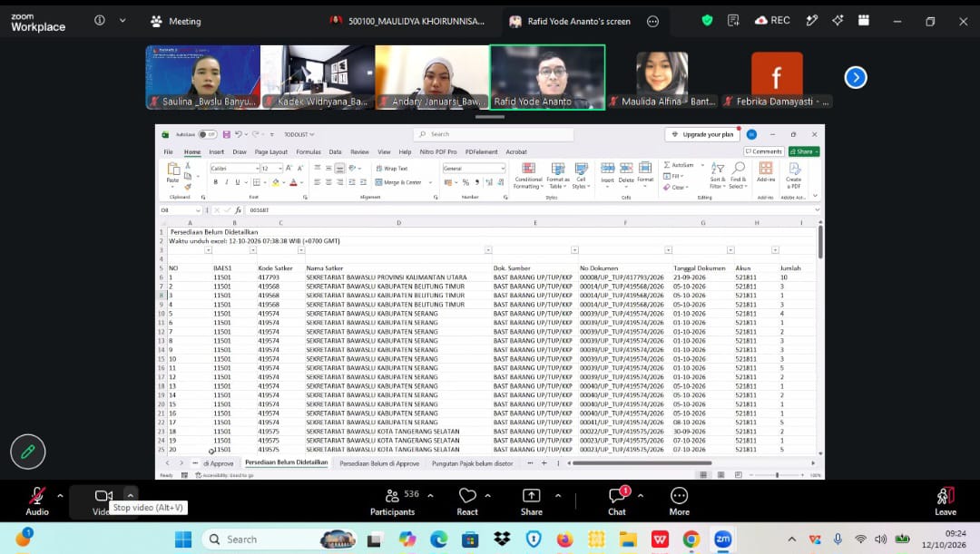Toggle the REC recording indicator
The height and width of the screenshot is (554, 980).
[772, 21]
